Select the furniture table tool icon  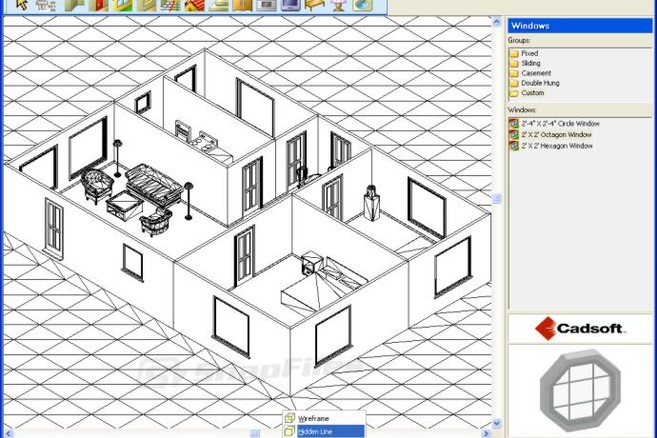tap(314, 5)
